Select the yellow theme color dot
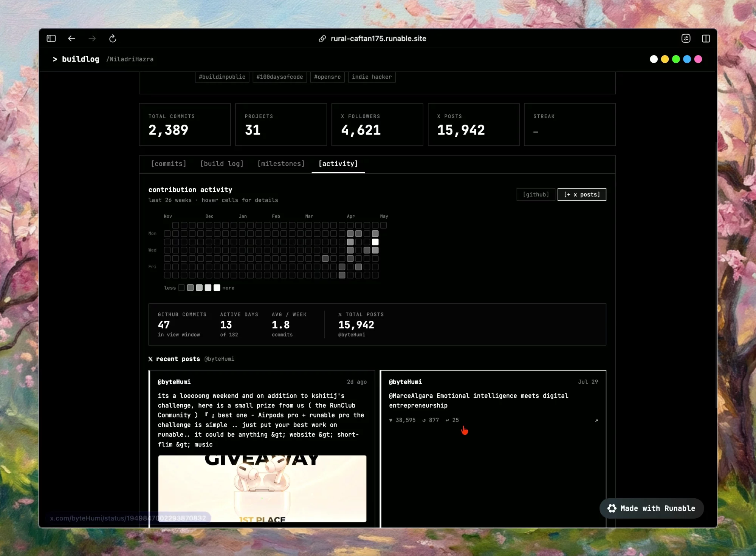 coord(665,59)
